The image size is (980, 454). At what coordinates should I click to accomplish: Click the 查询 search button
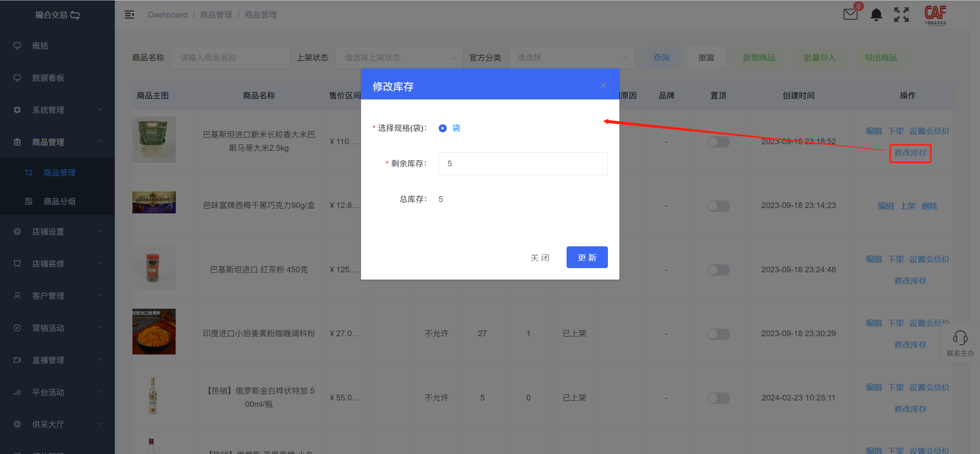(x=661, y=58)
